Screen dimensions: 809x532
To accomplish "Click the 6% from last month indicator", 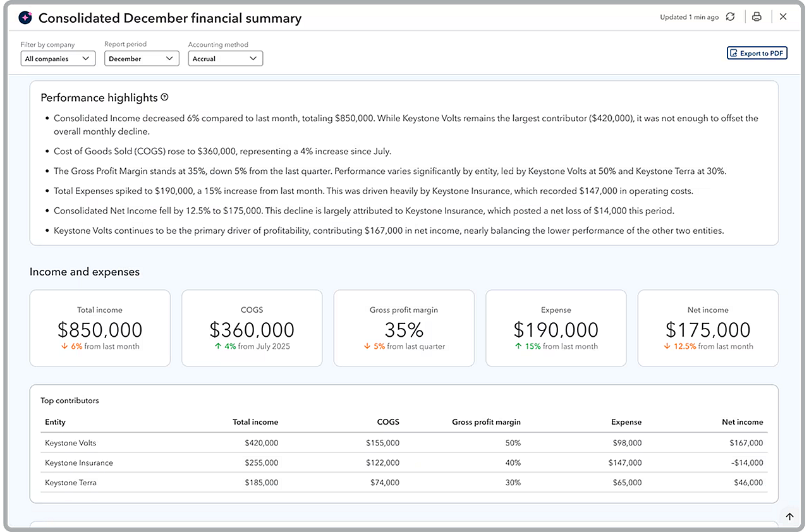I will [100, 346].
